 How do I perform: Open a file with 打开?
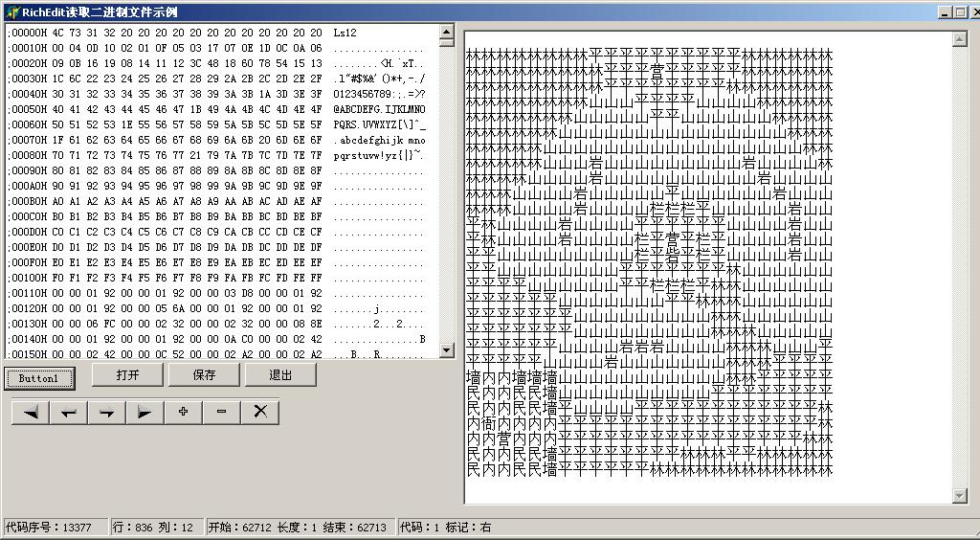point(127,375)
